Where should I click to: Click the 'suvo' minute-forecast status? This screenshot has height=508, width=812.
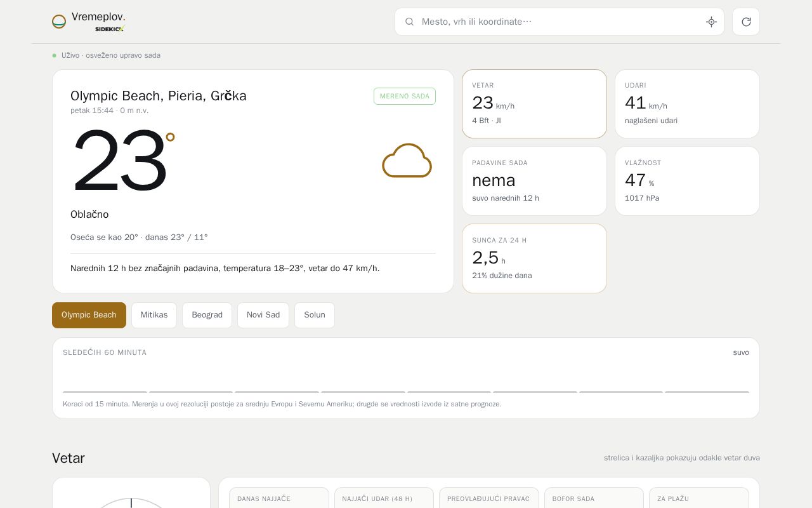(x=741, y=352)
